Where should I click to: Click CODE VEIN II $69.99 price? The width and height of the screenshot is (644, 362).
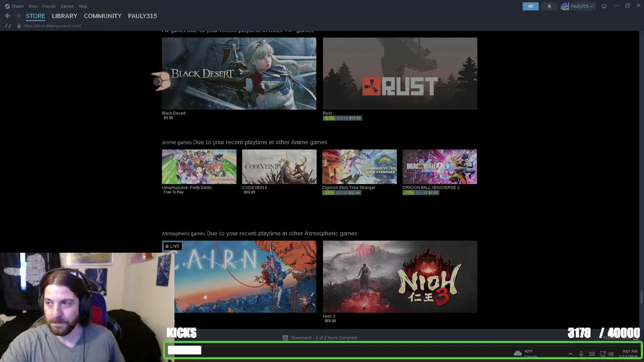click(x=249, y=192)
